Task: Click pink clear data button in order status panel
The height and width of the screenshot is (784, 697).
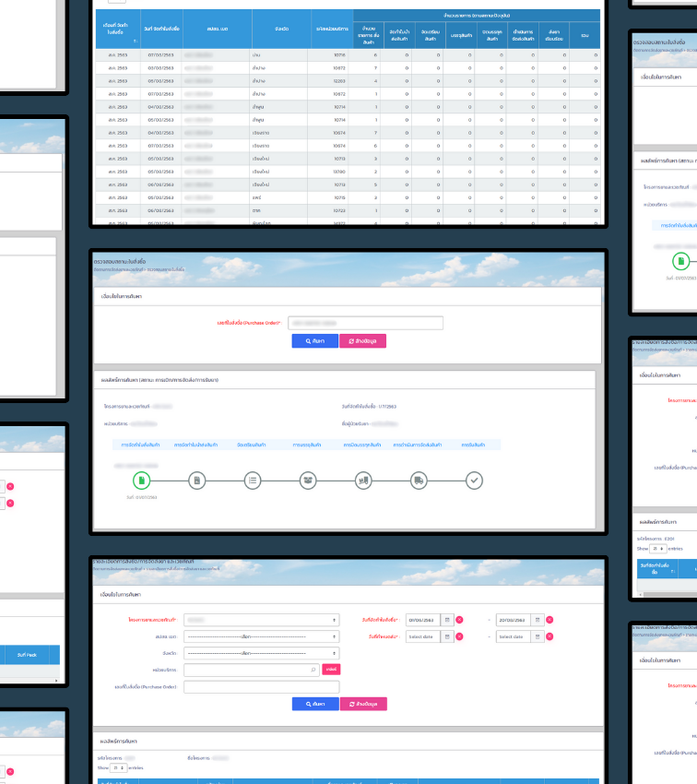Action: pyautogui.click(x=362, y=341)
